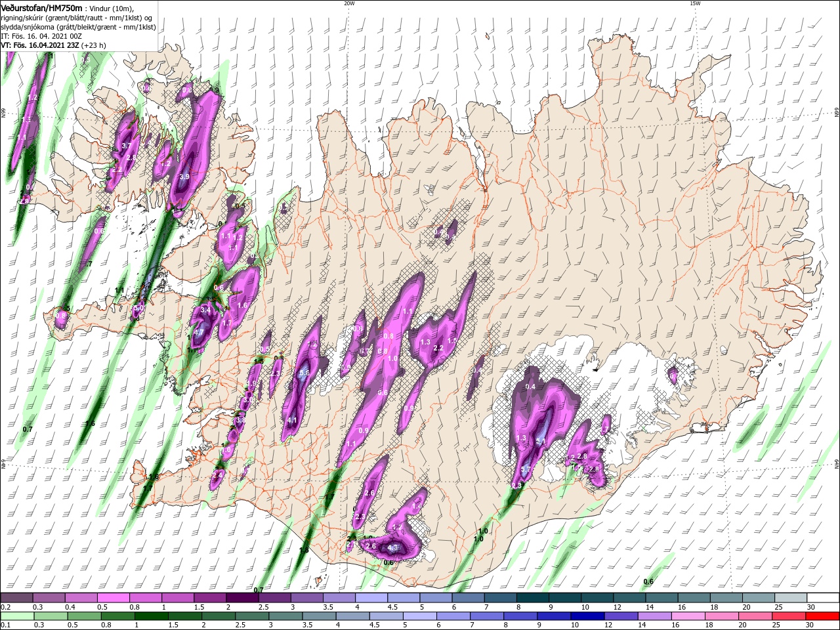Pick the bright pink 0.5 upper legend swatch
The image size is (840, 630).
pos(114,597)
